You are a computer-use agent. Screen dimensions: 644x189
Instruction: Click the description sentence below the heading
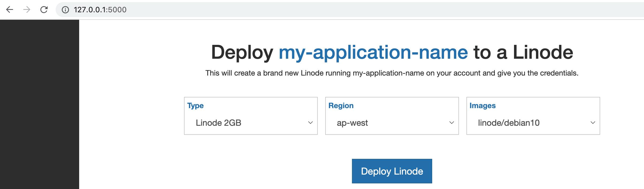tap(392, 73)
